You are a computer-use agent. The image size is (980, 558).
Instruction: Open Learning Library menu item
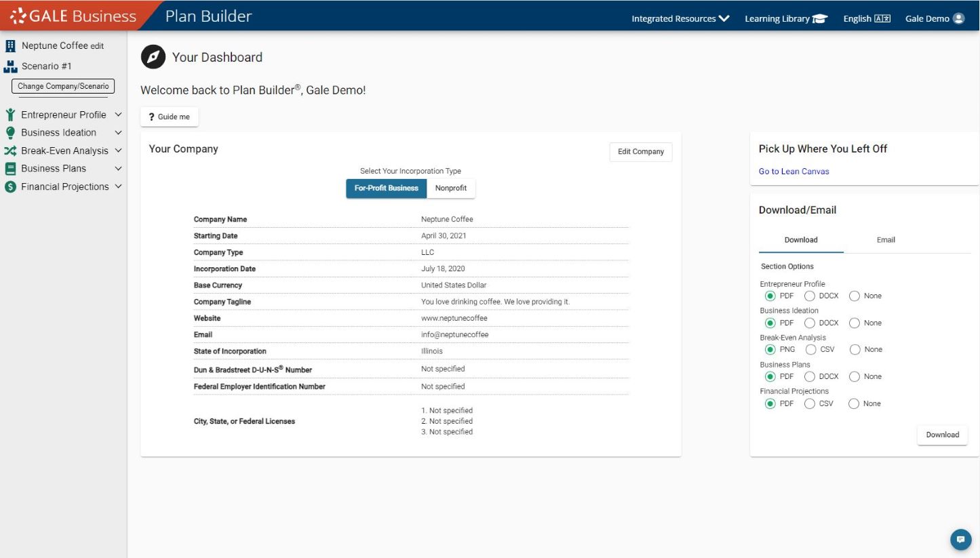(x=786, y=19)
